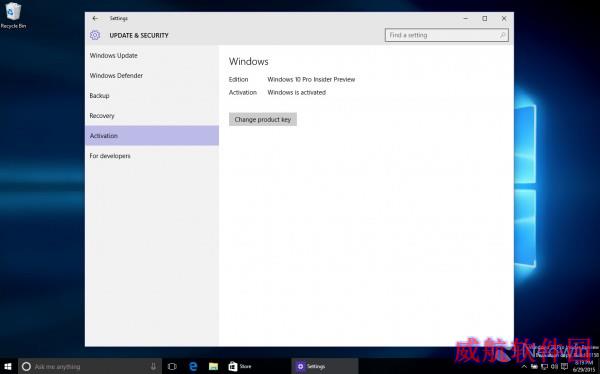The image size is (600, 374).
Task: Go back with the Settings back arrow
Action: click(95, 18)
